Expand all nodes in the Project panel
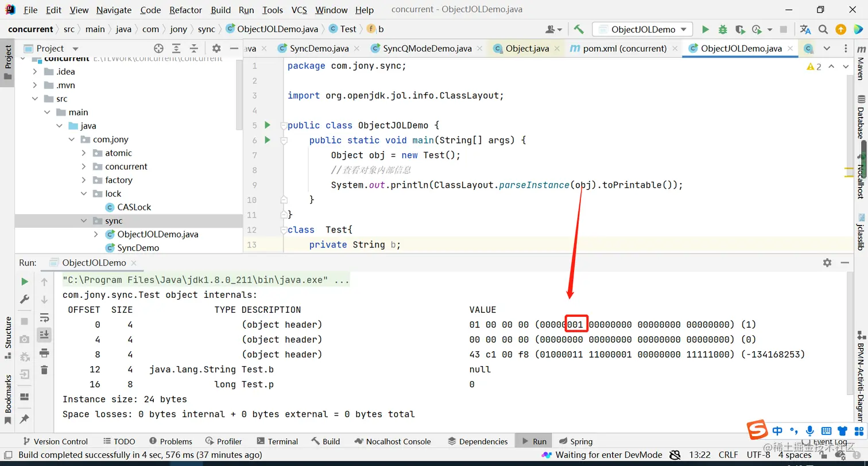The image size is (868, 466). (x=176, y=49)
